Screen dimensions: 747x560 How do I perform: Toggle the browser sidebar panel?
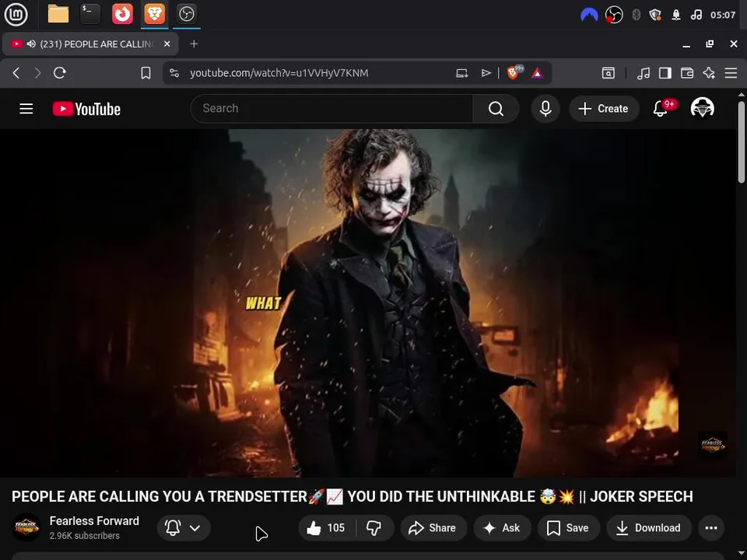pos(665,73)
